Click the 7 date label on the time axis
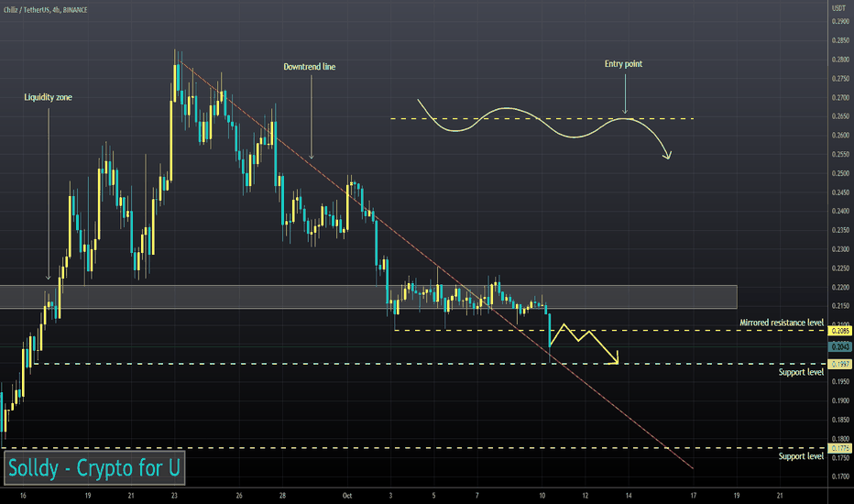 tap(477, 495)
